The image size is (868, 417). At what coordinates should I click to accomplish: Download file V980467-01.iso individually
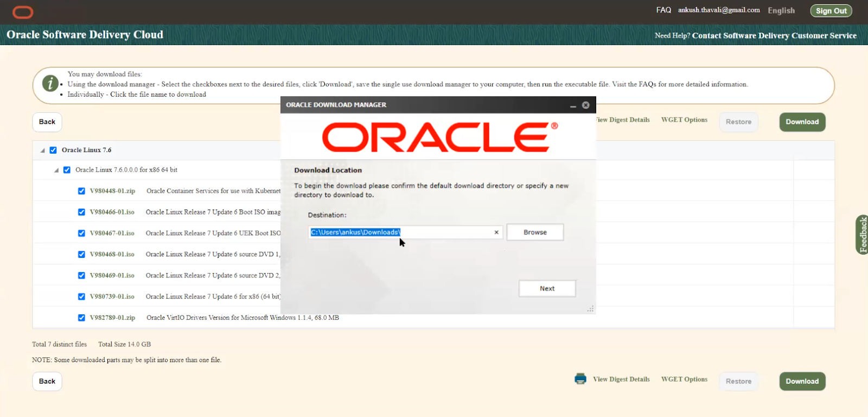[112, 233]
